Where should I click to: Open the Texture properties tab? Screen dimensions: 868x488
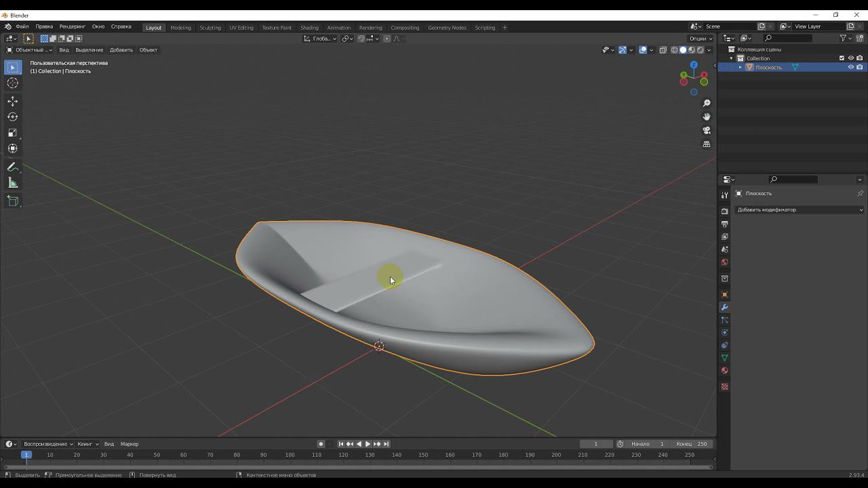pos(724,386)
